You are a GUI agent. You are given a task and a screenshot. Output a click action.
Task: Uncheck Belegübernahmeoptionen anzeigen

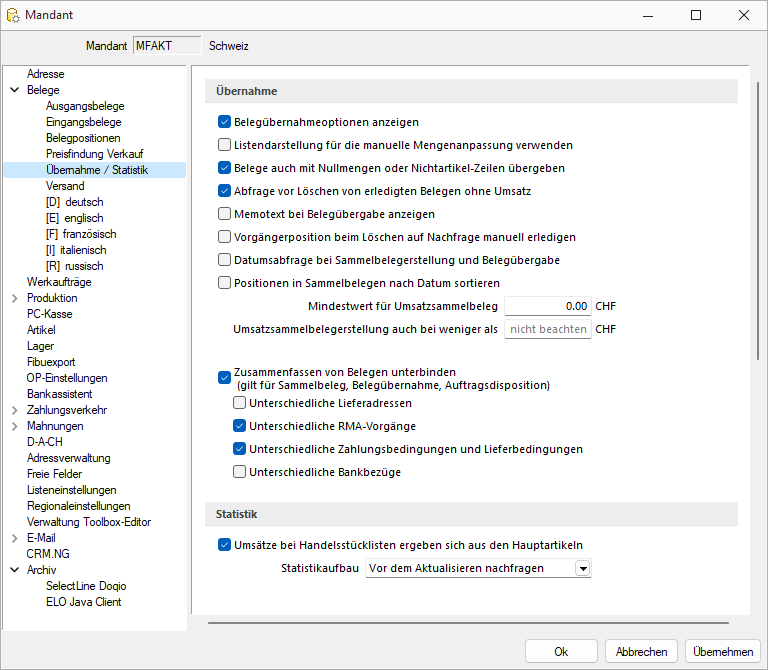224,122
